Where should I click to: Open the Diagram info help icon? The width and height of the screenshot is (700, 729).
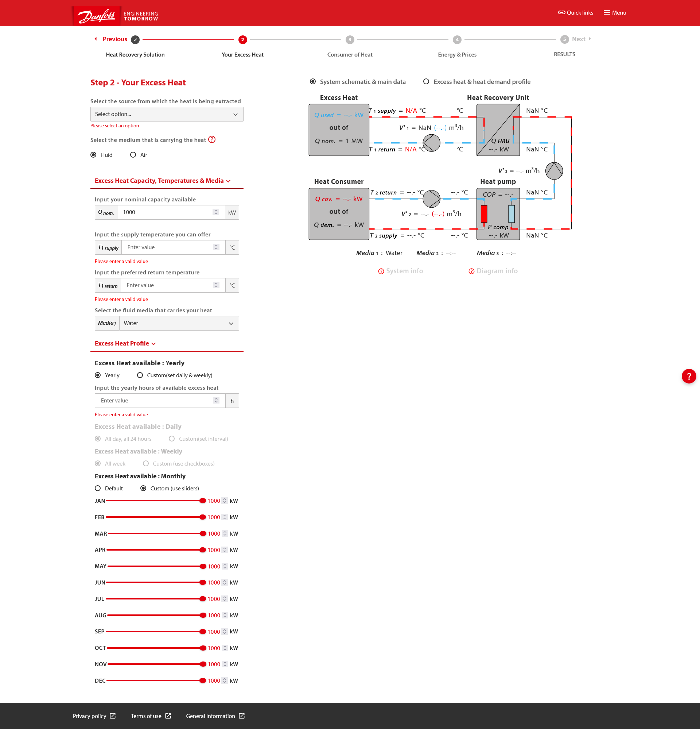pyautogui.click(x=471, y=271)
